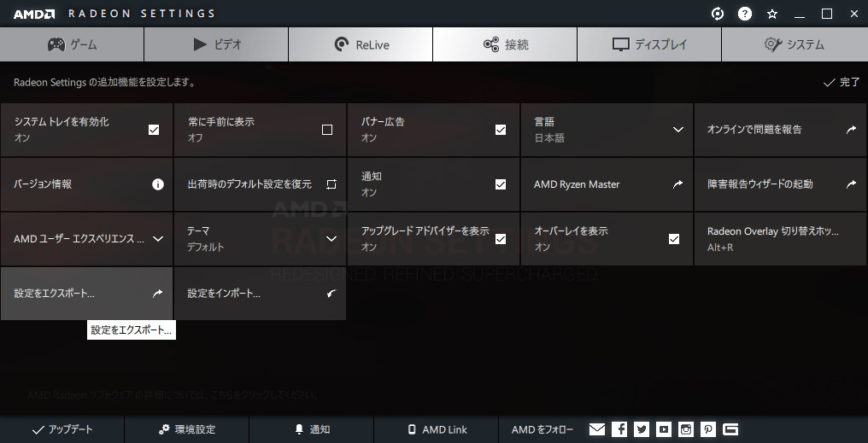Toggle システム トレイを有効化 checkbox

pyautogui.click(x=154, y=130)
